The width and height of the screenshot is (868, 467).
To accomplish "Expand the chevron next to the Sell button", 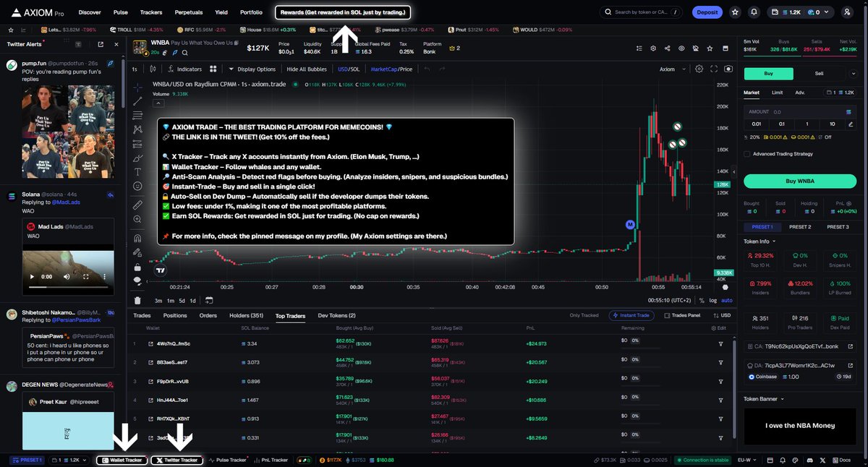I will click(x=853, y=74).
